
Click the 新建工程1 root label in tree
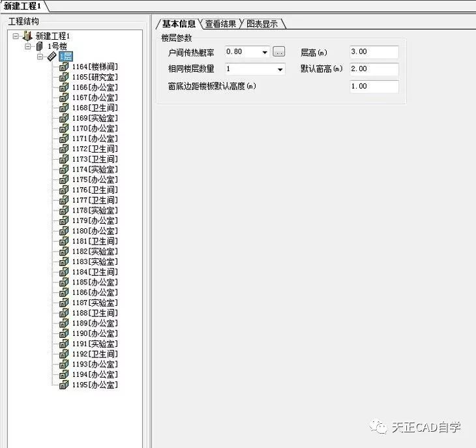pyautogui.click(x=53, y=36)
